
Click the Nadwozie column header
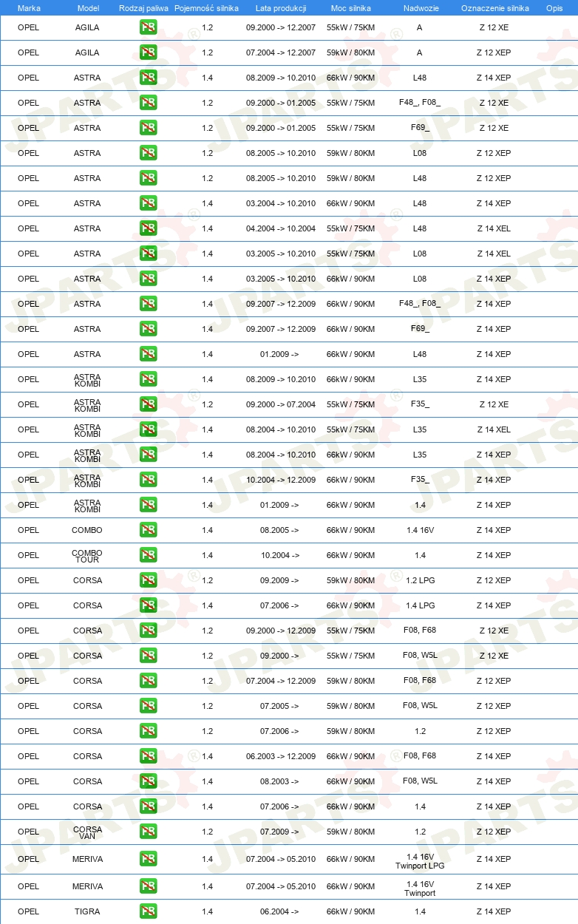(x=421, y=8)
